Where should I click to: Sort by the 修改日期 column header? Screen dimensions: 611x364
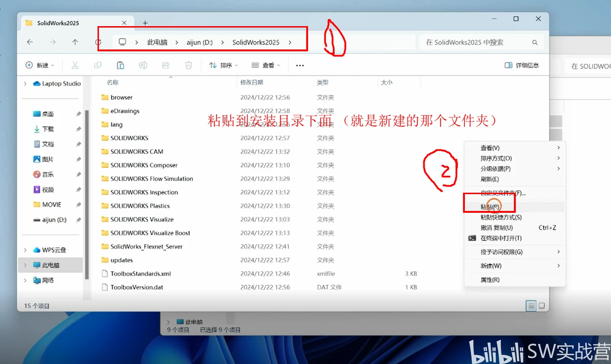pyautogui.click(x=251, y=83)
